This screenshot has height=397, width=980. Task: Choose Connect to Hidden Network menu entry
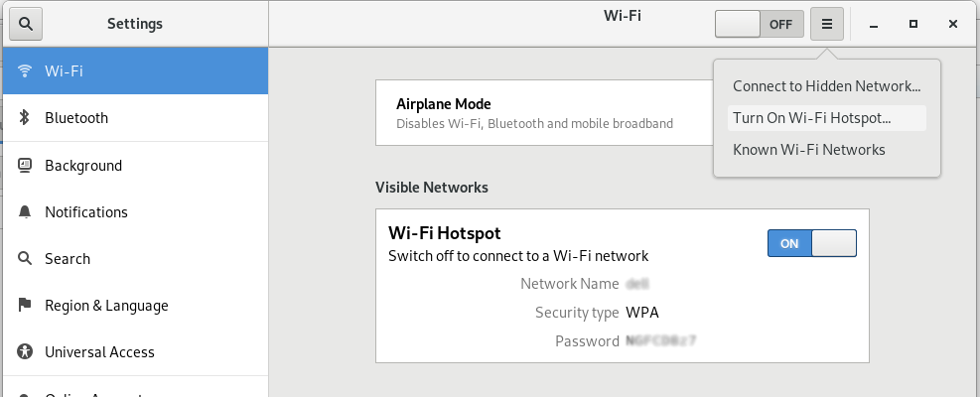click(826, 86)
